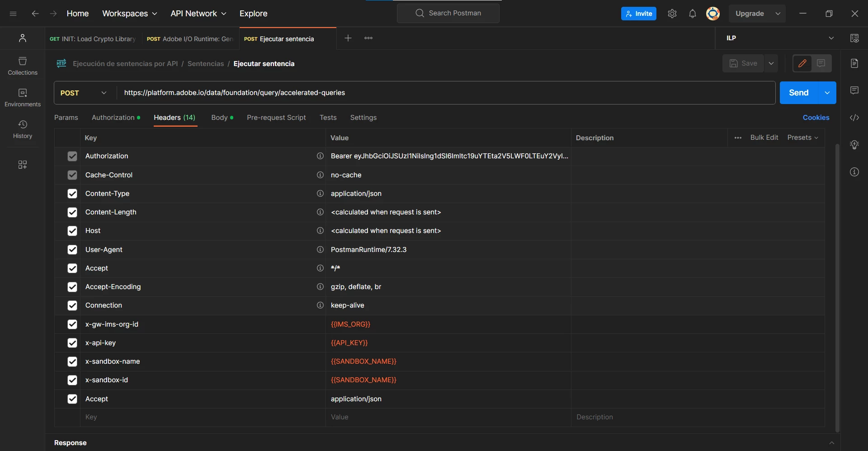Open the settings gear icon

click(x=672, y=14)
